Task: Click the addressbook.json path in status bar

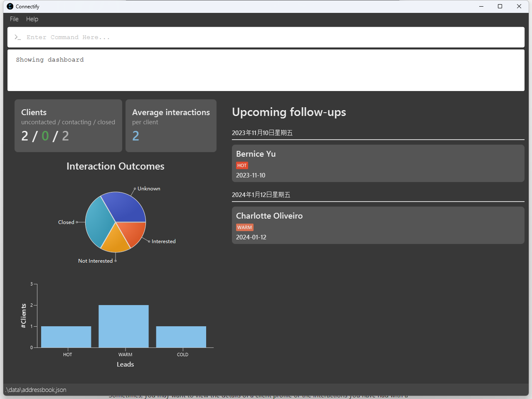Action: (x=36, y=390)
